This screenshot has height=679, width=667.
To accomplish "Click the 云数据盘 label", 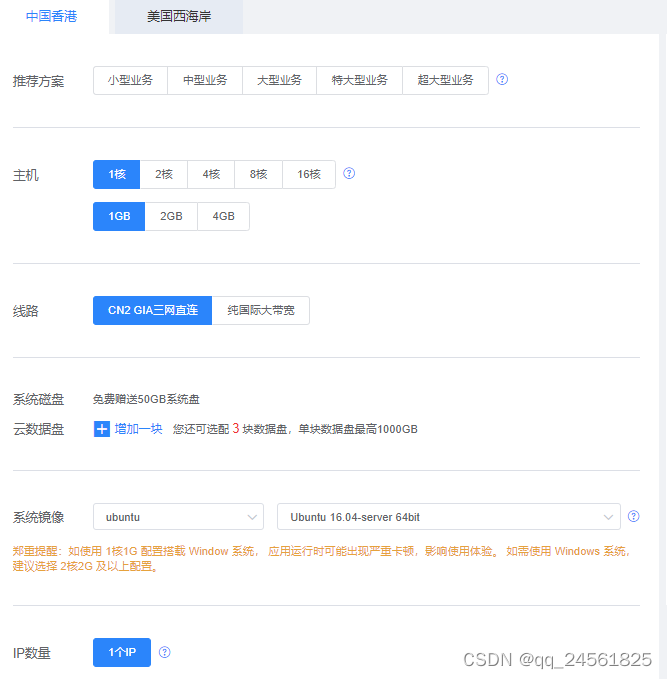I will pyautogui.click(x=39, y=429).
